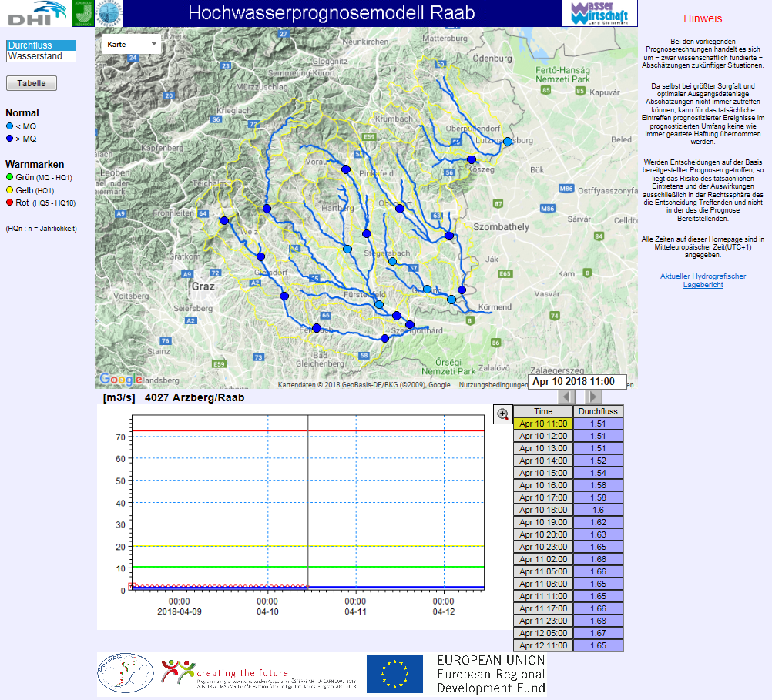
Task: Click the Durchfluss value 1.67
Action: (x=598, y=633)
